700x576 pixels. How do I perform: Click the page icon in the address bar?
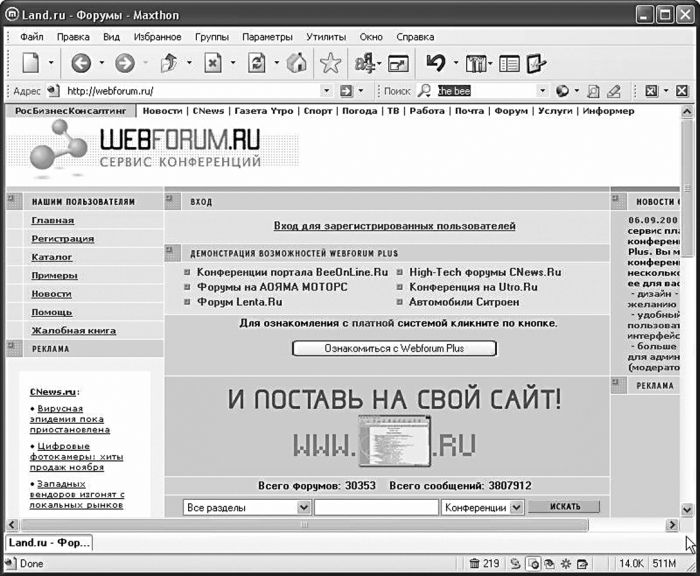(x=53, y=91)
